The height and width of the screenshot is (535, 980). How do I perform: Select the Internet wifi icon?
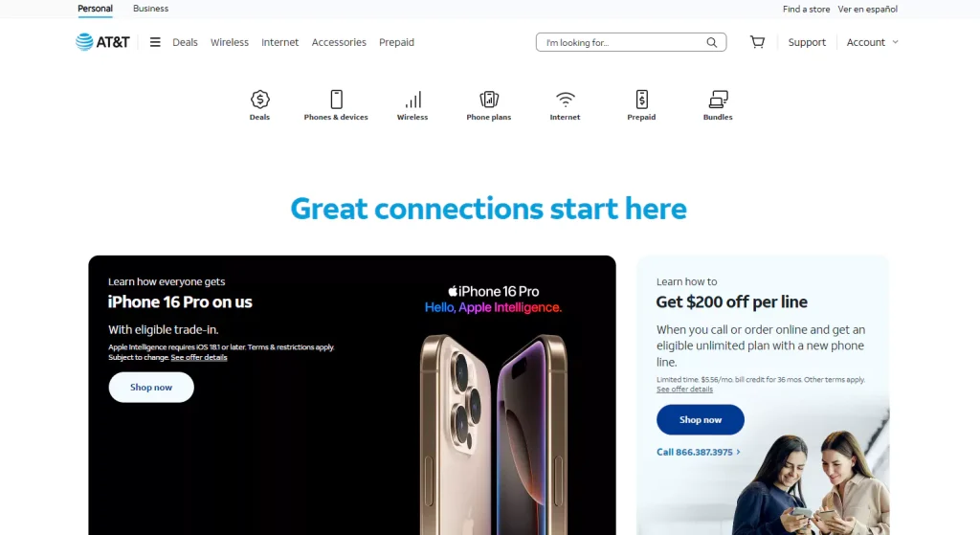[x=565, y=100]
